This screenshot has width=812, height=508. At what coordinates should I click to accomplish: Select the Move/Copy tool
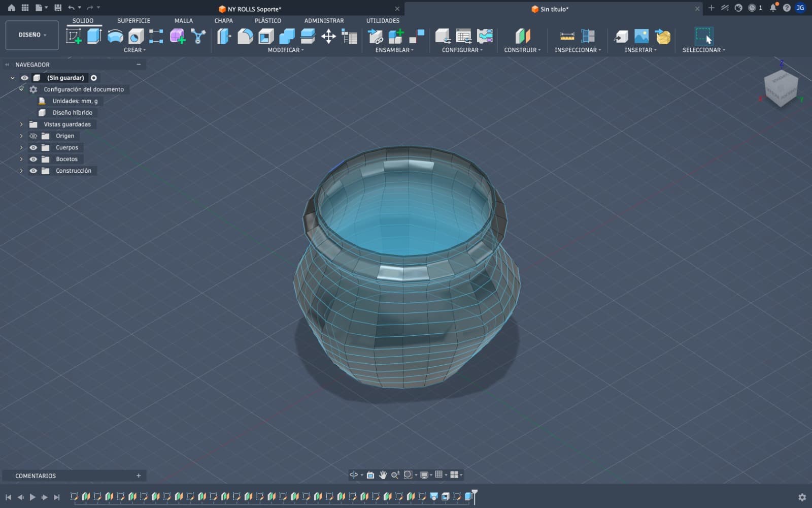328,36
